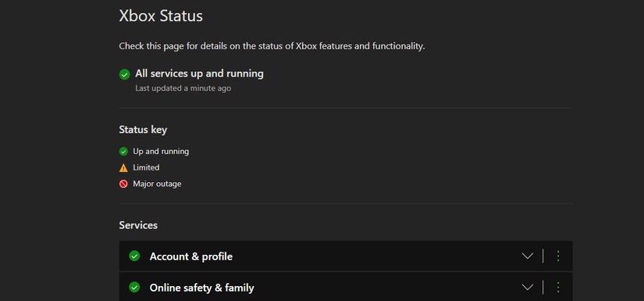Open the Online safety & family three-dot menu
Viewport: 644px width, 301px height.
[x=558, y=287]
